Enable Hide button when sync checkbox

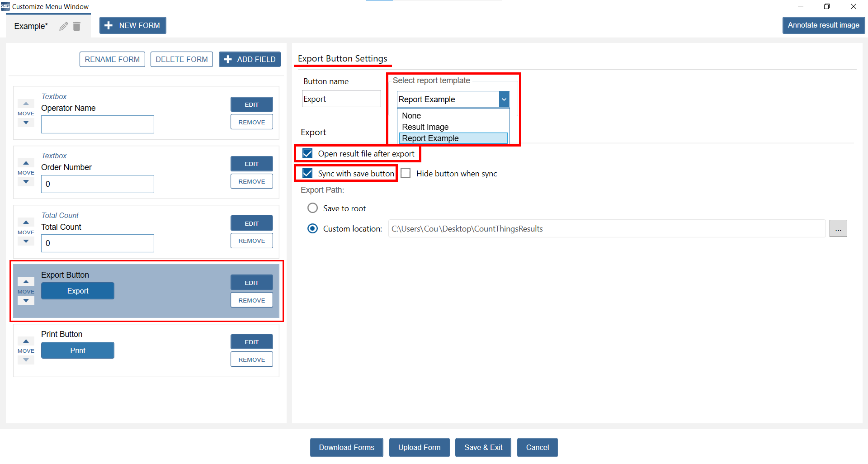point(406,173)
